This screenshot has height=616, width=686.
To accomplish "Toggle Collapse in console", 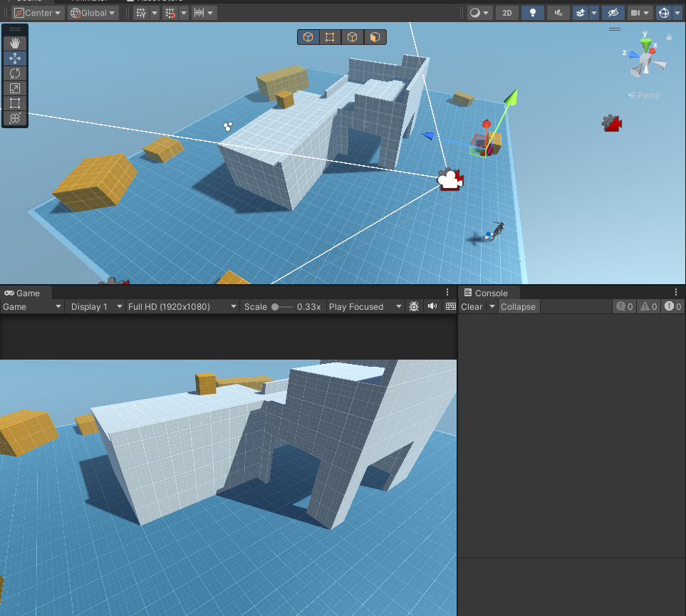I will (519, 307).
